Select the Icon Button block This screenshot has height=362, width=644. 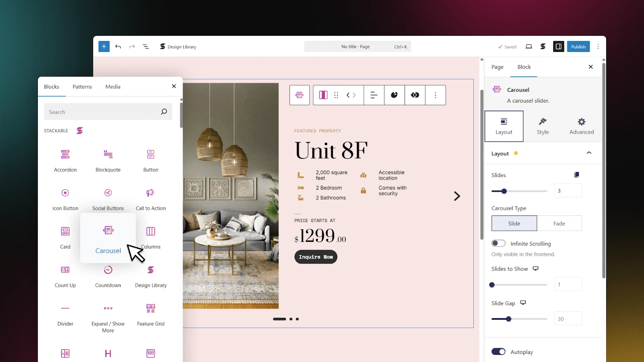pyautogui.click(x=65, y=198)
